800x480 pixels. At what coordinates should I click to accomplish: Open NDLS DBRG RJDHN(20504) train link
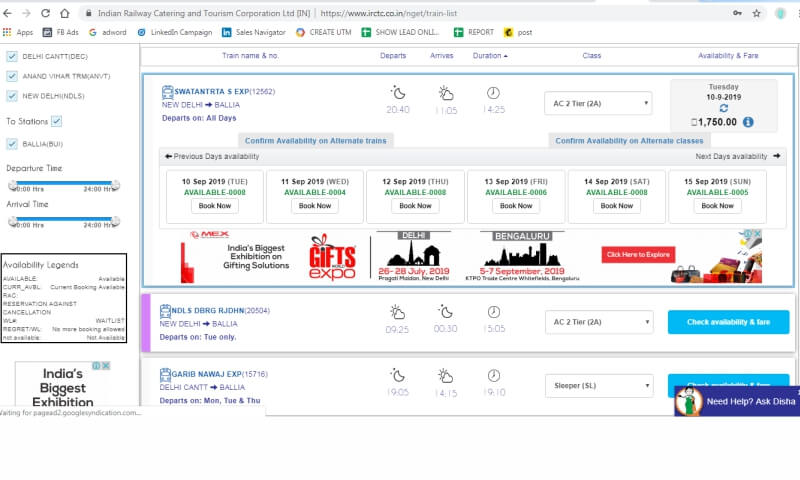click(x=220, y=311)
